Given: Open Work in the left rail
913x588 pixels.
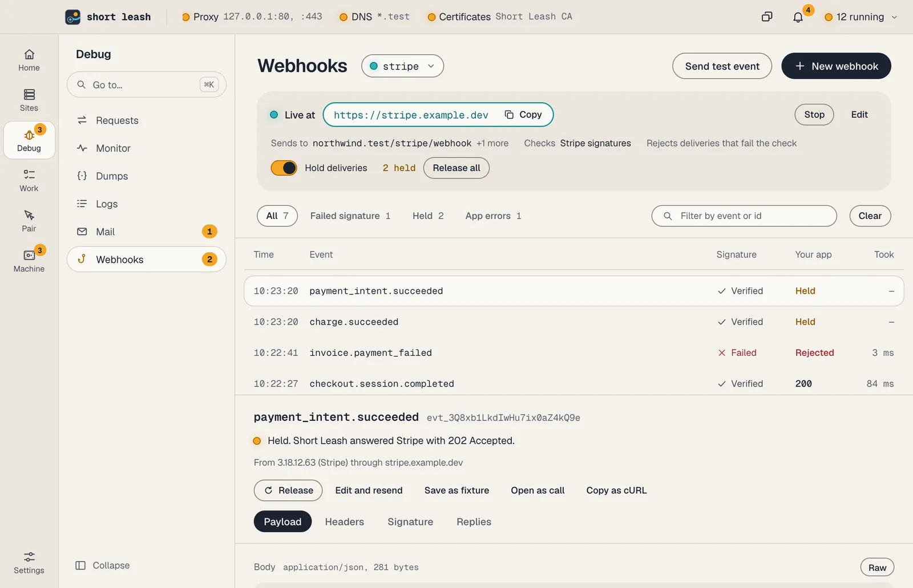Looking at the screenshot, I should 29,181.
